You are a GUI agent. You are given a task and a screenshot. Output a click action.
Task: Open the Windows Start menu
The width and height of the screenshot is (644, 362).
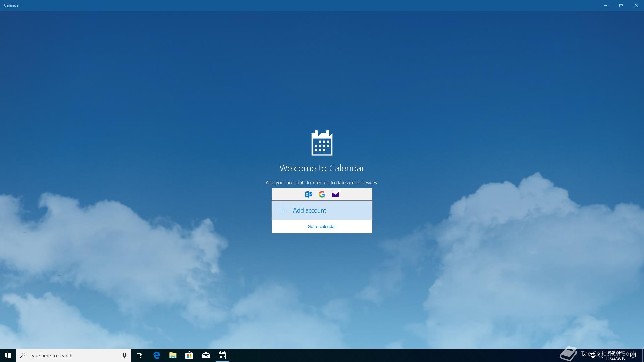tap(8, 355)
